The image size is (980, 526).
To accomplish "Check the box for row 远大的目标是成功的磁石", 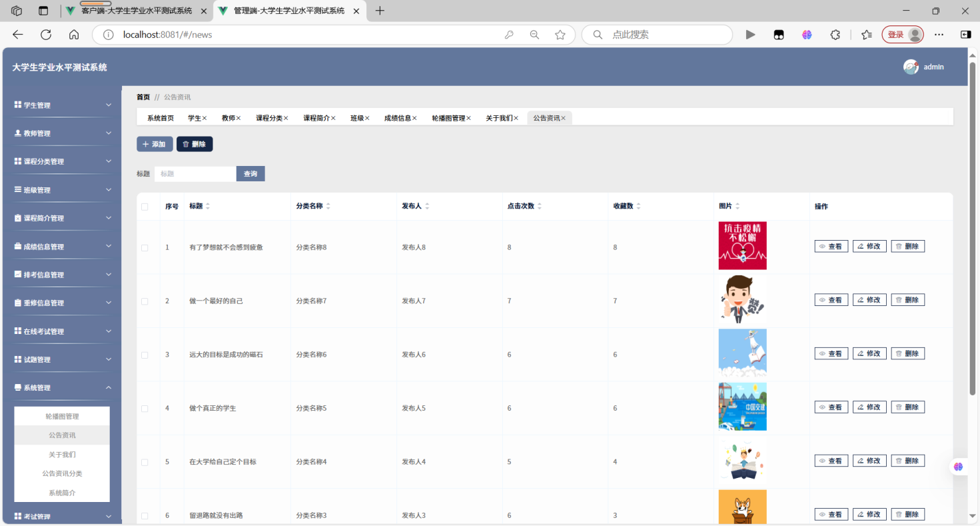I will click(x=145, y=355).
